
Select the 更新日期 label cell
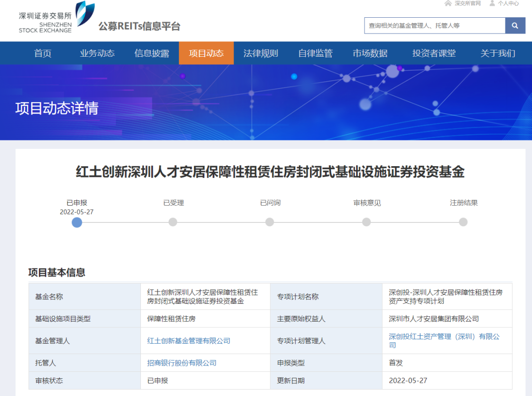coord(327,380)
